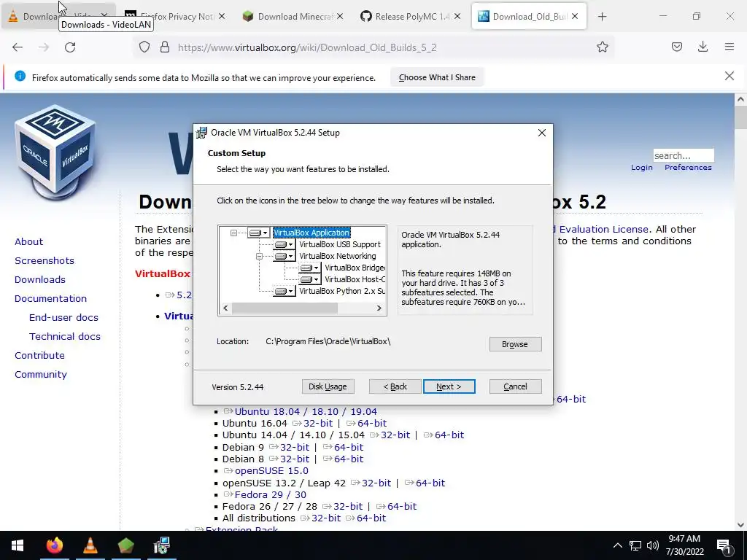Click Next in VirtualBox setup
747x560 pixels.
tap(449, 386)
